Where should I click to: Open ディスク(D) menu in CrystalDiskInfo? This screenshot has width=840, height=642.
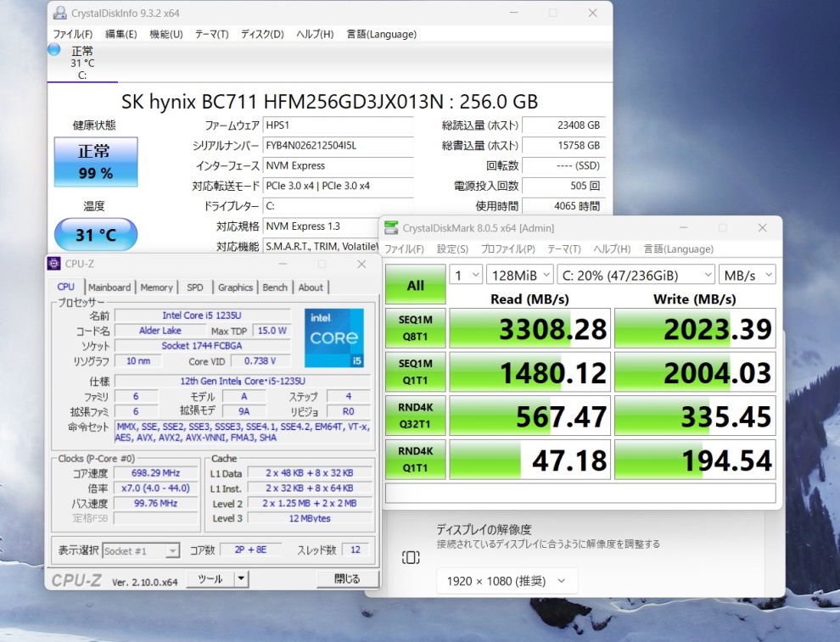coord(262,34)
